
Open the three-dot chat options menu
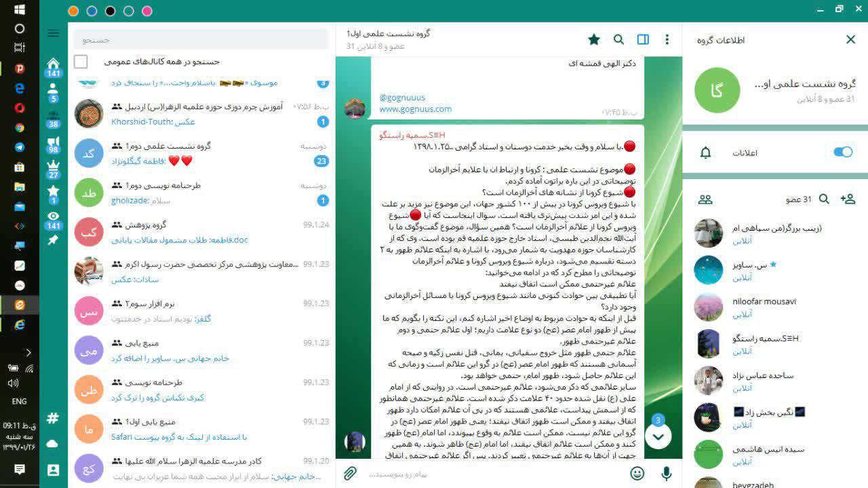point(667,40)
